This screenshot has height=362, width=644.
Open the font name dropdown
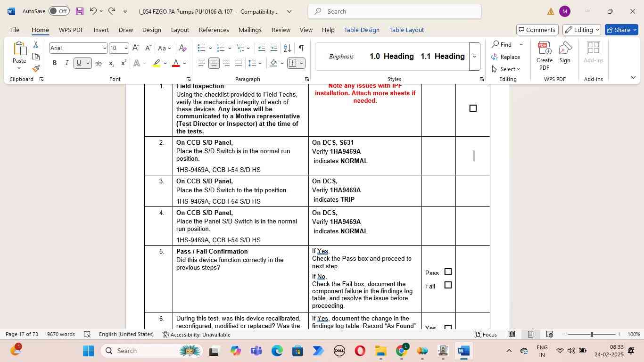point(104,48)
